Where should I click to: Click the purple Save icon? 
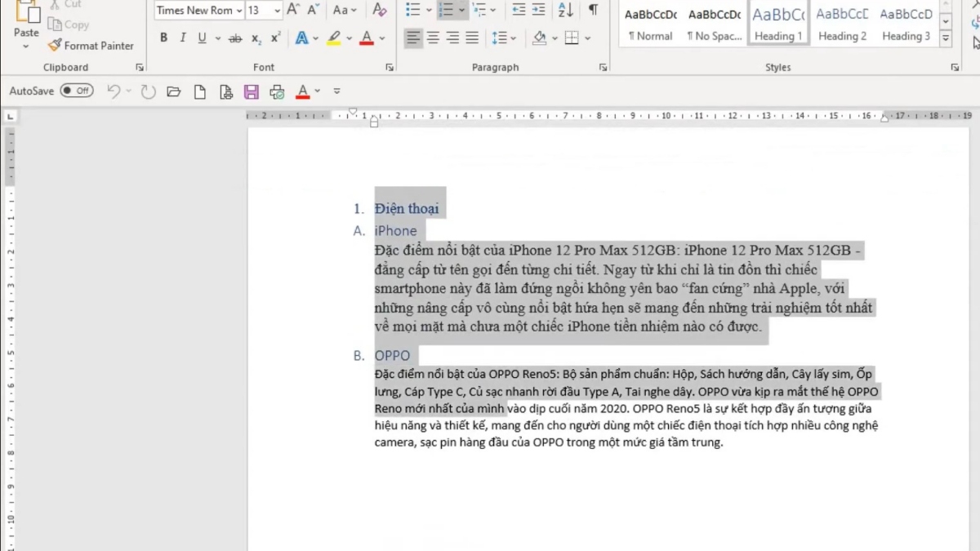point(252,91)
